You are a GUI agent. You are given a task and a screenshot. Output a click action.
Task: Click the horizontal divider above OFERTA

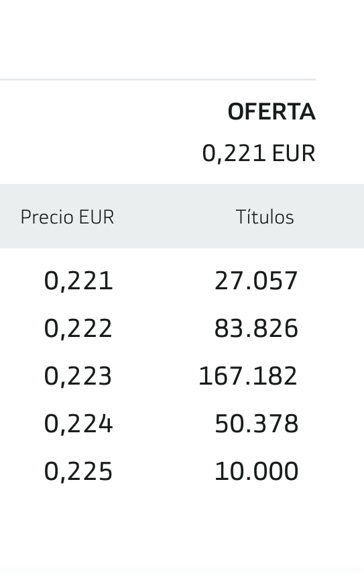coord(158,79)
